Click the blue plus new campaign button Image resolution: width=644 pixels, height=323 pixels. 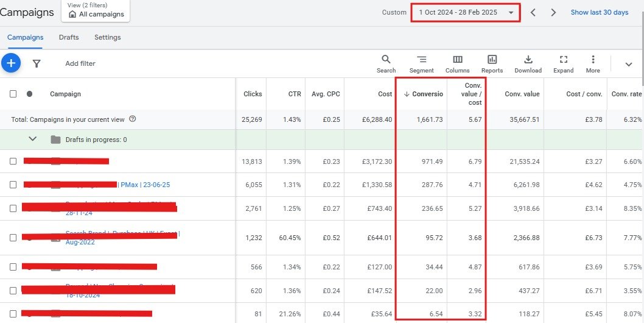coord(11,63)
